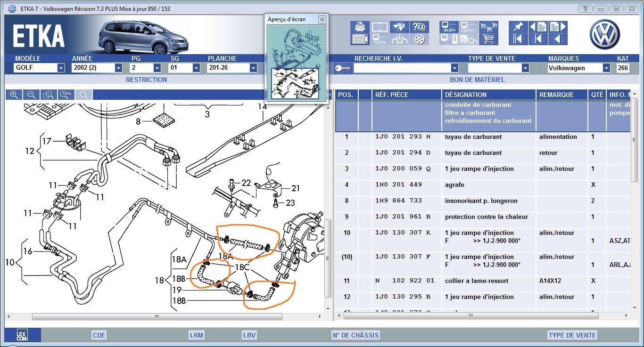Click the printer icon in toolbar

click(x=360, y=27)
